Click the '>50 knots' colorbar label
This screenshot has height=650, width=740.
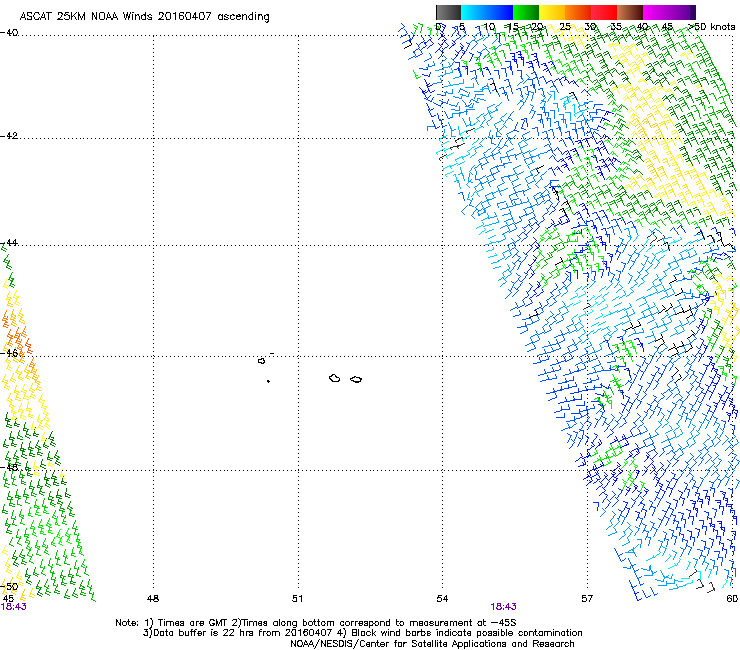(712, 27)
